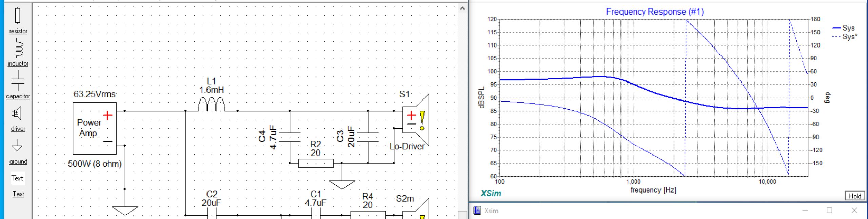This screenshot has height=219, width=868.
Task: Select the C3 20uF capacitor
Action: coord(368,137)
